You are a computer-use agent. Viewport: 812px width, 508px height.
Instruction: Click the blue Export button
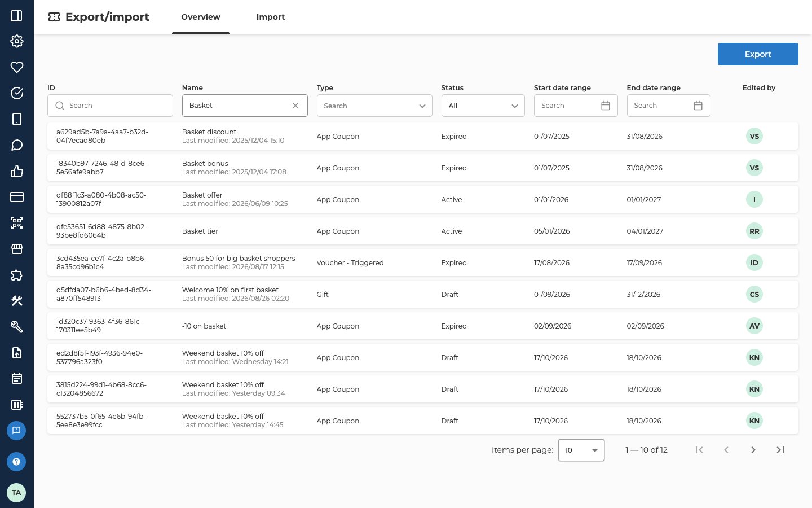click(758, 54)
